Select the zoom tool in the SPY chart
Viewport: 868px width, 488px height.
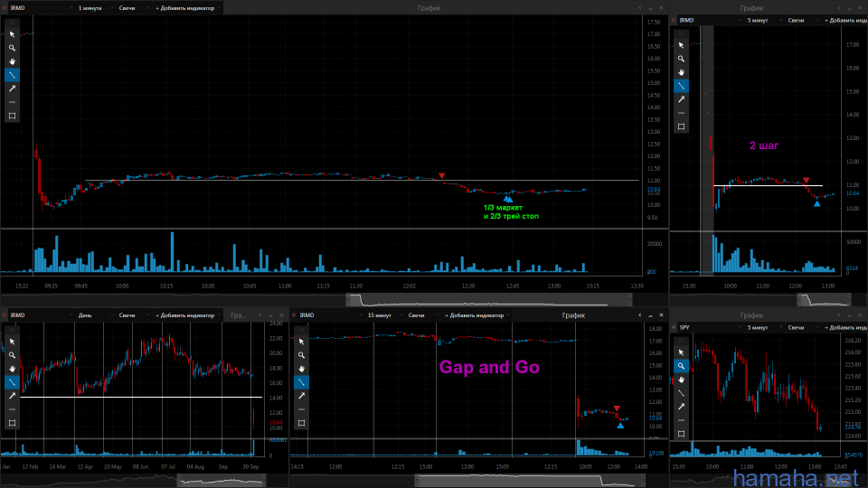click(x=682, y=366)
